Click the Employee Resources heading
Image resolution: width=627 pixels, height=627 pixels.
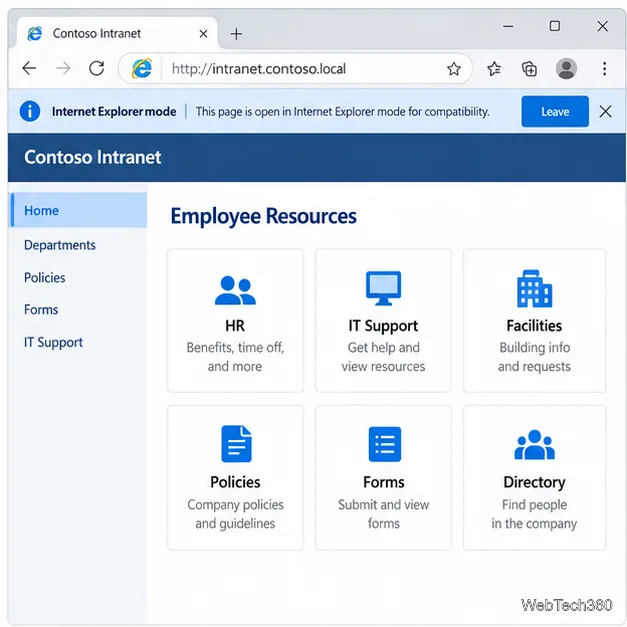tap(263, 216)
